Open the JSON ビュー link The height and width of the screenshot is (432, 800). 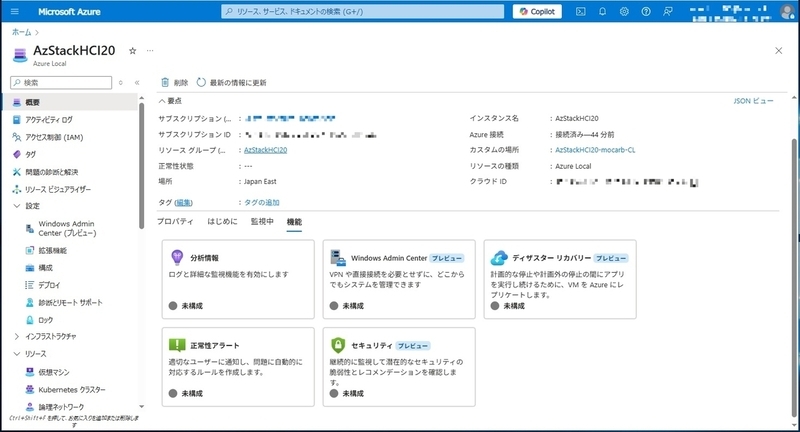(753, 101)
